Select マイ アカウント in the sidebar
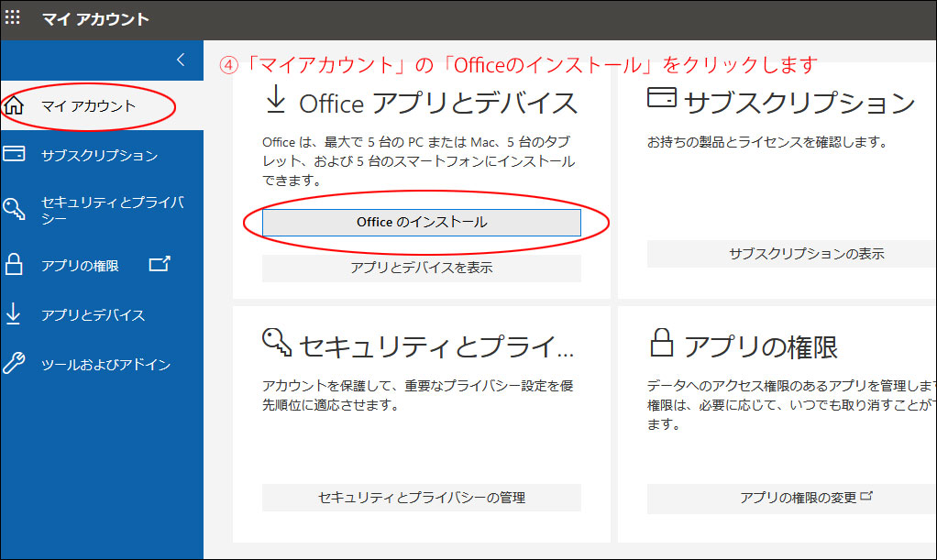The width and height of the screenshot is (937, 560). [88, 106]
